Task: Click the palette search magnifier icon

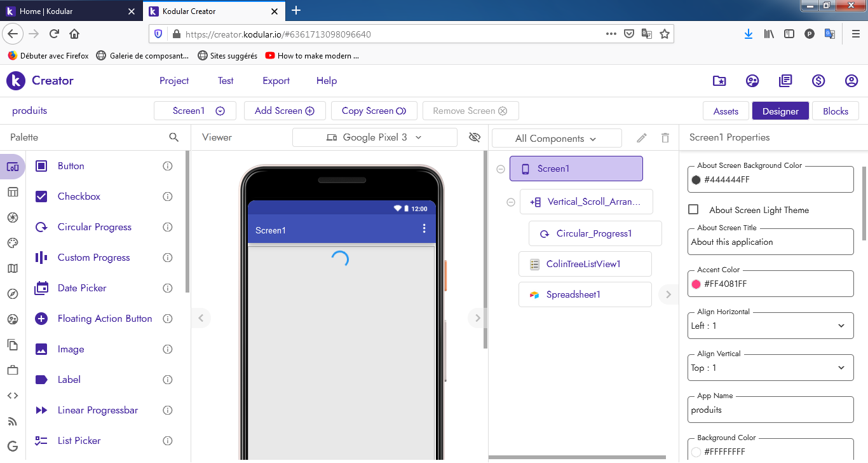Action: click(x=173, y=137)
